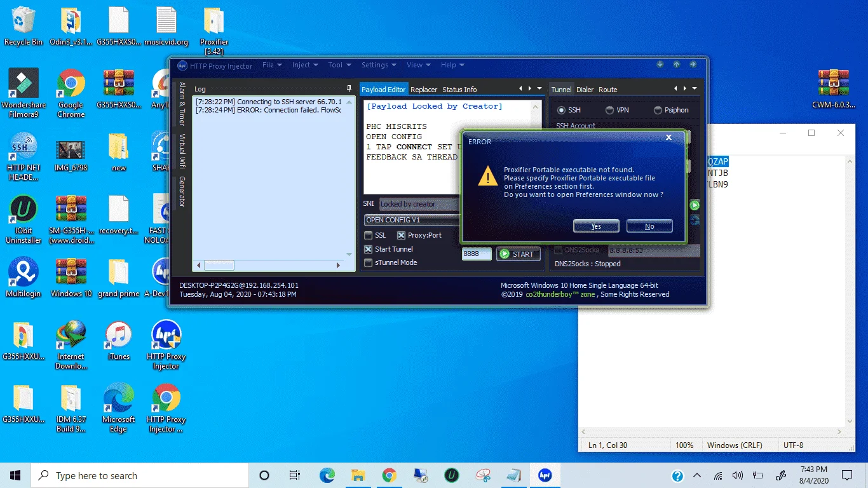Open HTTP Proxy Injector desktop shortcut
868x488 pixels.
pyautogui.click(x=166, y=345)
